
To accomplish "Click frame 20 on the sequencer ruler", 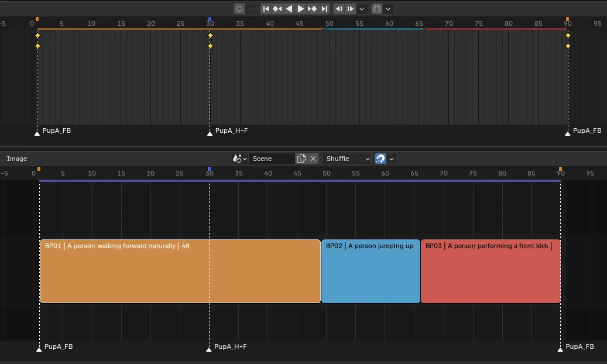I will (x=150, y=173).
